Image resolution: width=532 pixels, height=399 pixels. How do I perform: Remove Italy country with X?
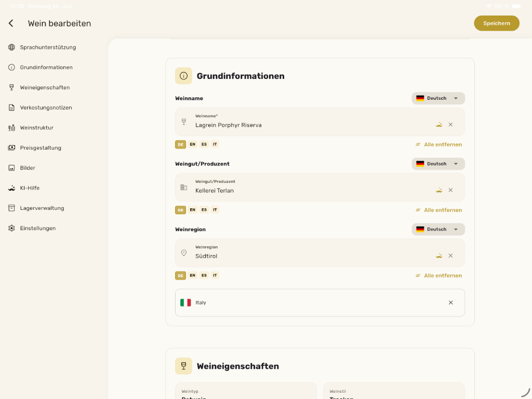[450, 303]
